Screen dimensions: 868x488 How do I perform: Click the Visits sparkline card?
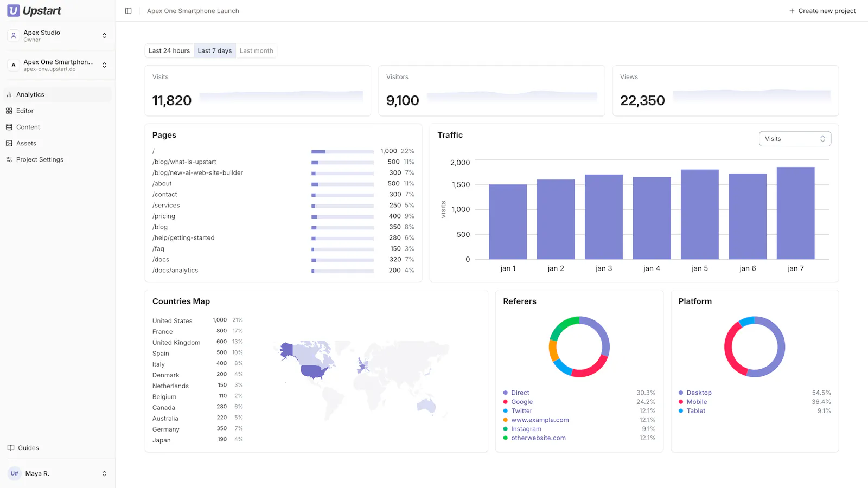(x=258, y=91)
